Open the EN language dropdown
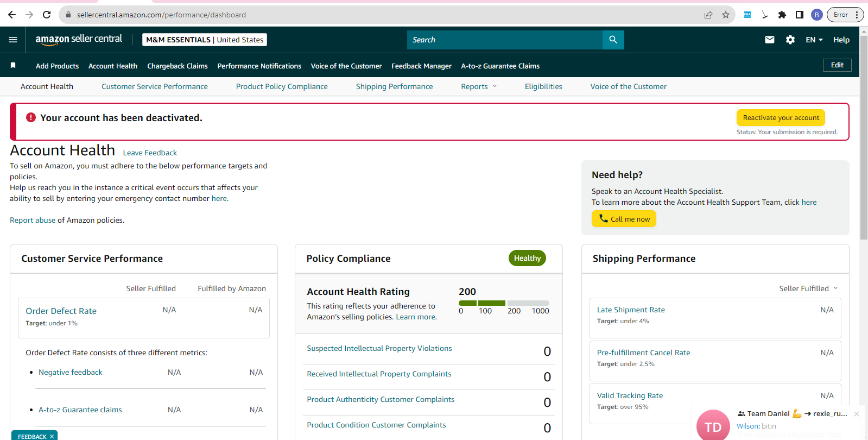Image resolution: width=868 pixels, height=440 pixels. click(814, 40)
